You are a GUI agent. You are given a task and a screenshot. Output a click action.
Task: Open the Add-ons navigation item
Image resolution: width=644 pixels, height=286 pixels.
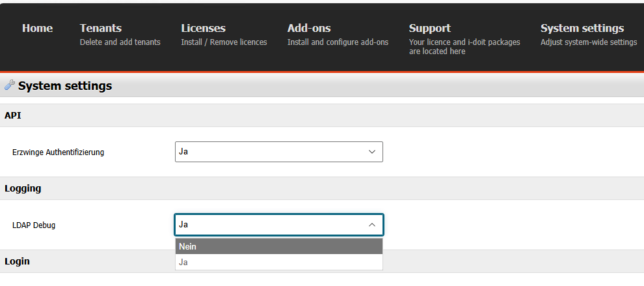click(x=309, y=28)
